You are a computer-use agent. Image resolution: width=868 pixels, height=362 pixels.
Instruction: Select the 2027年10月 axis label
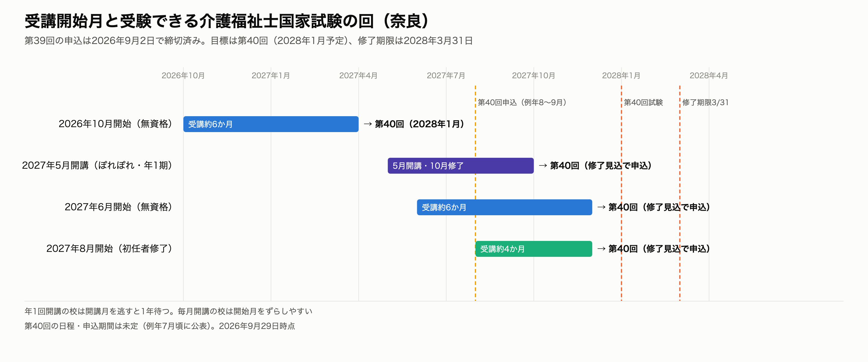pyautogui.click(x=533, y=76)
